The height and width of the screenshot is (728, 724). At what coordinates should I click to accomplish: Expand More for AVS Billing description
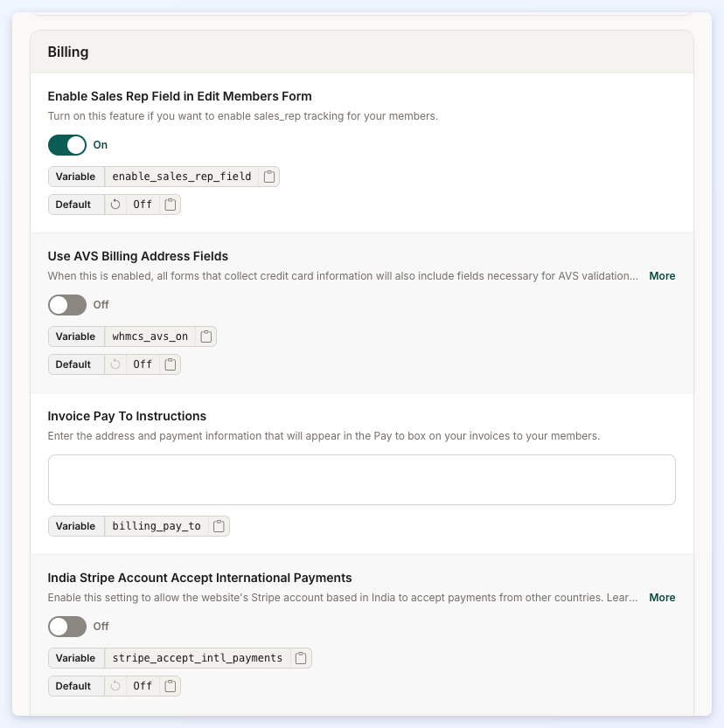pyautogui.click(x=662, y=276)
